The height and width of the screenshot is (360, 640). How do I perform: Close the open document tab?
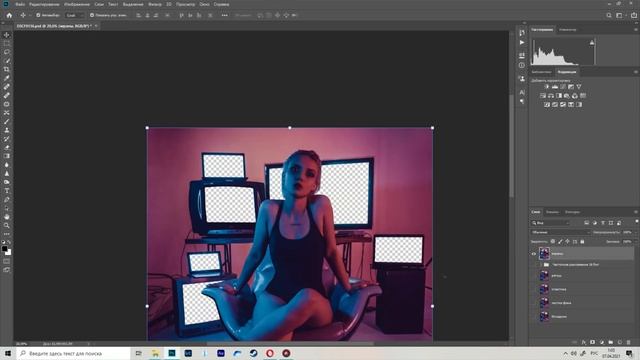[96, 26]
